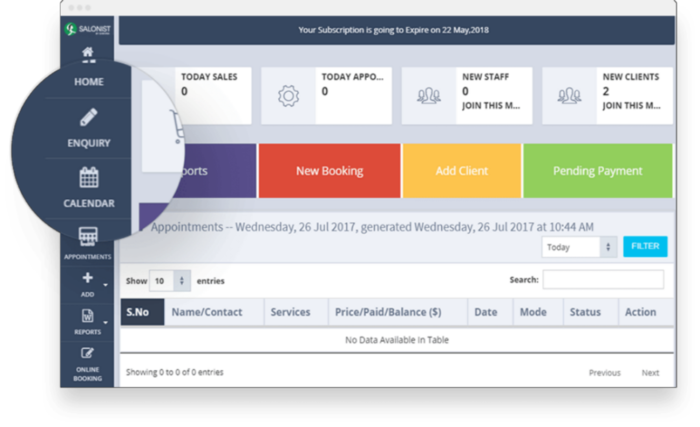Click the Enquiry pencil icon

(x=88, y=118)
